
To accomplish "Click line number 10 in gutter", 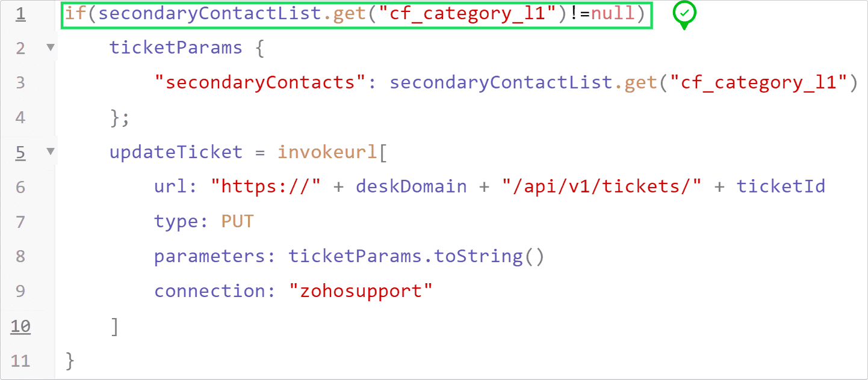I will (x=20, y=326).
